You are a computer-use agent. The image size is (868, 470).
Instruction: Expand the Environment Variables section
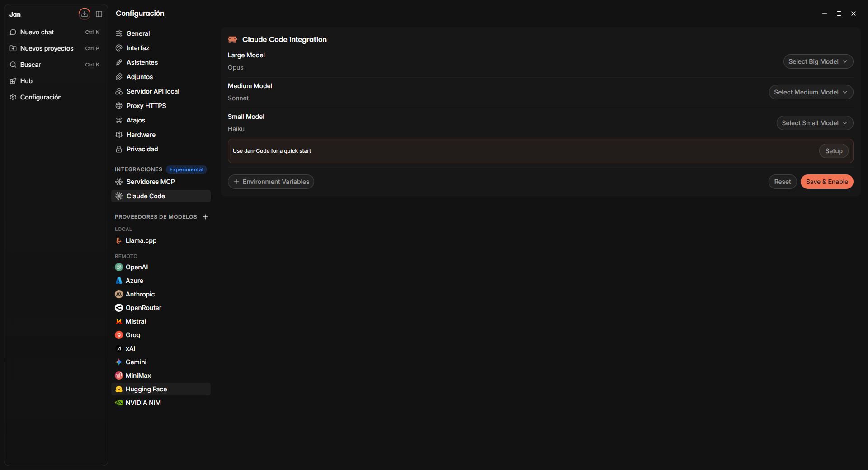coord(271,182)
